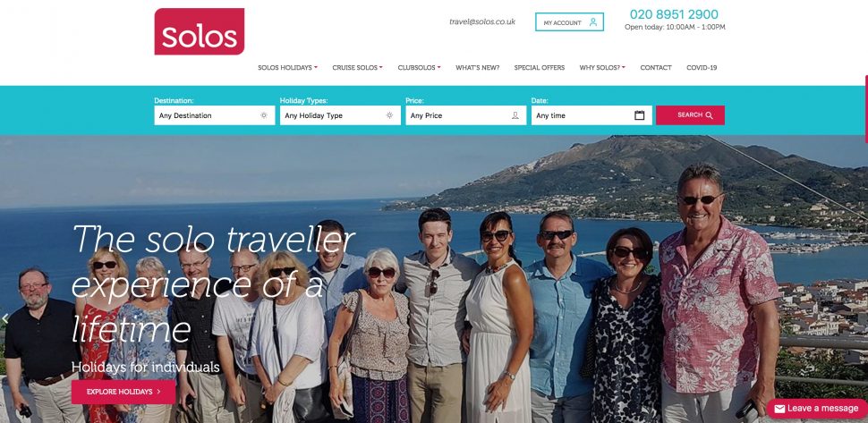Click the calendar icon in the Date field
This screenshot has width=868, height=423.
pos(640,115)
